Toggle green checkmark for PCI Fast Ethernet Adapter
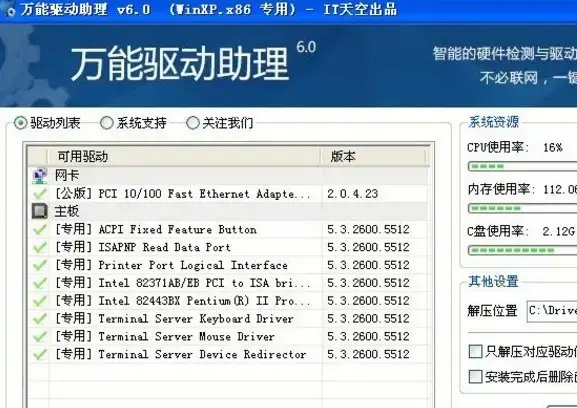577x408 pixels. coord(40,194)
